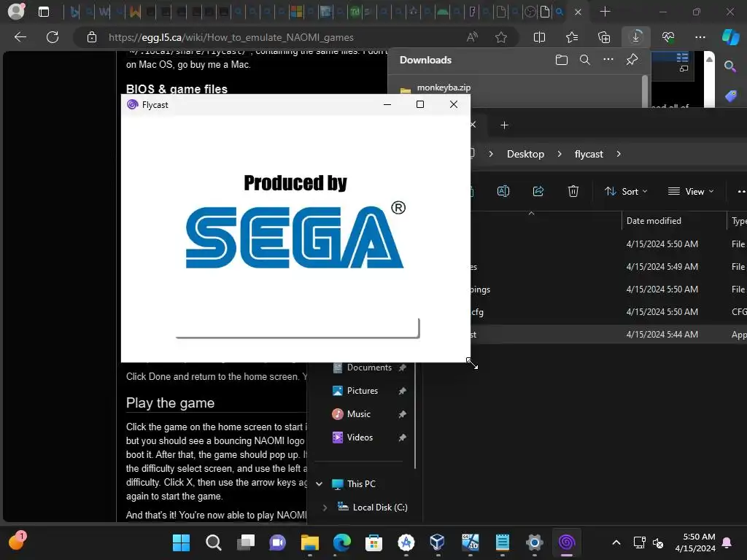Toggle the Downloads toolbar button
747x560 pixels.
[x=636, y=37]
